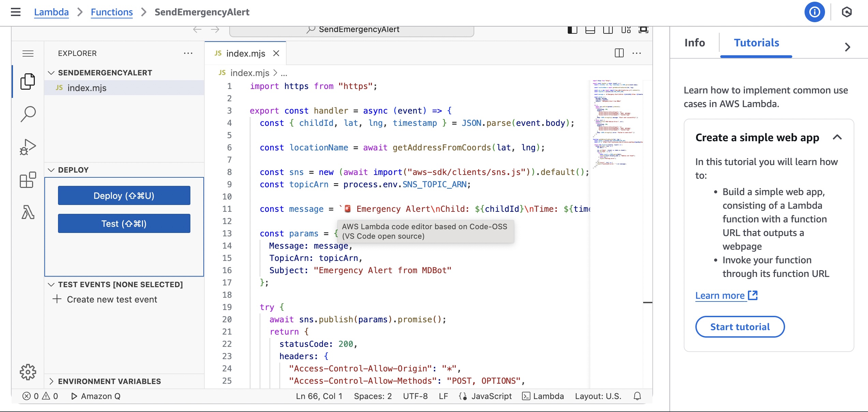This screenshot has width=868, height=412.
Task: Toggle primary sidebar layout icon
Action: (572, 30)
